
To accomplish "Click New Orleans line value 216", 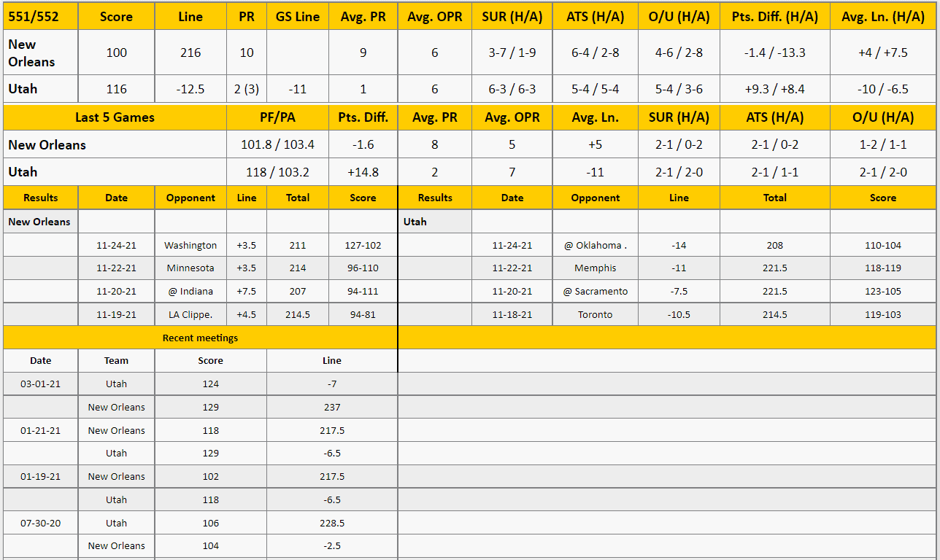I will point(190,52).
